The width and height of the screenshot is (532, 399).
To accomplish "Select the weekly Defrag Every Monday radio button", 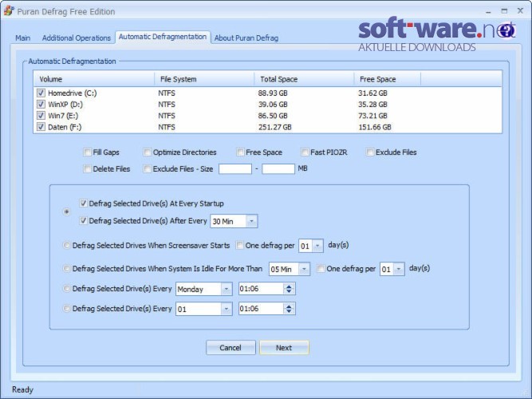I will [x=66, y=289].
